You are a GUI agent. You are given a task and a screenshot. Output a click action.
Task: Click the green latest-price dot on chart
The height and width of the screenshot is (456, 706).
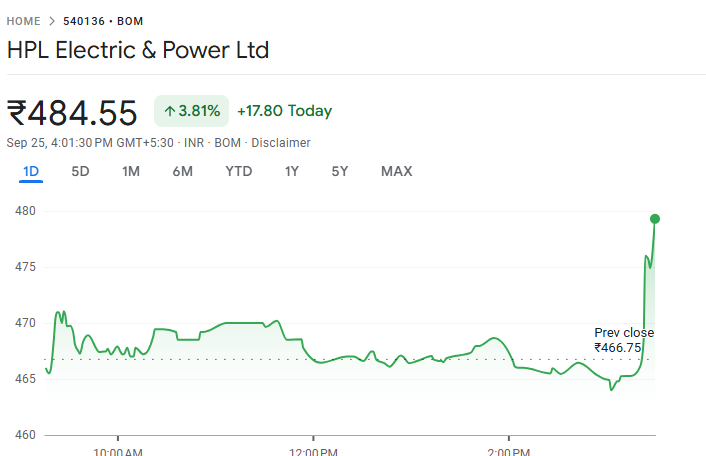[x=655, y=219]
